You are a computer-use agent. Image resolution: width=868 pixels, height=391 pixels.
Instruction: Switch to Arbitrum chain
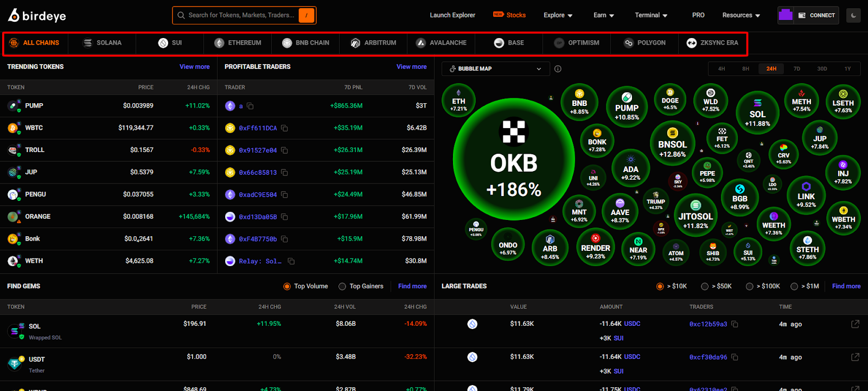(x=373, y=43)
